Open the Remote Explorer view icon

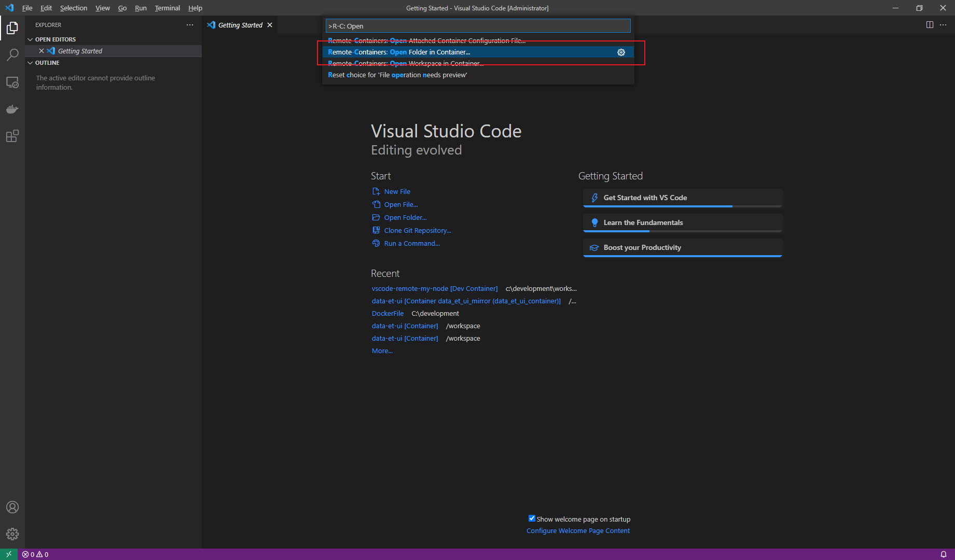[x=12, y=82]
